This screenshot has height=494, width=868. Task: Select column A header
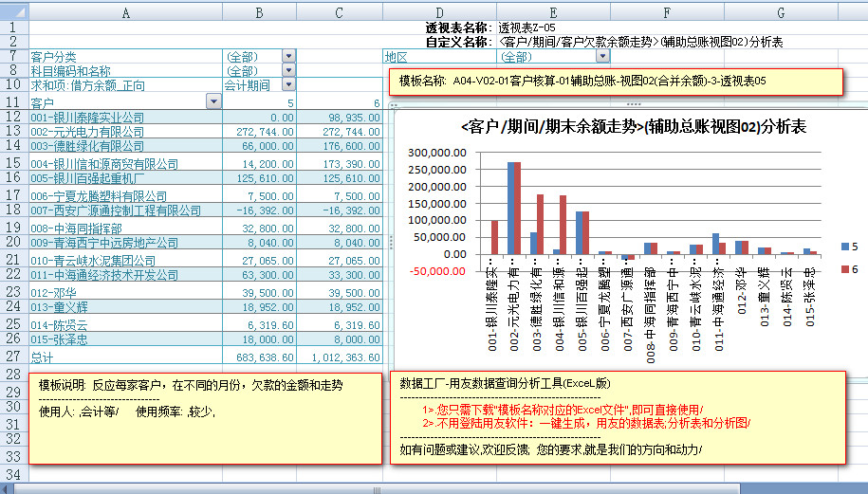[x=125, y=11]
